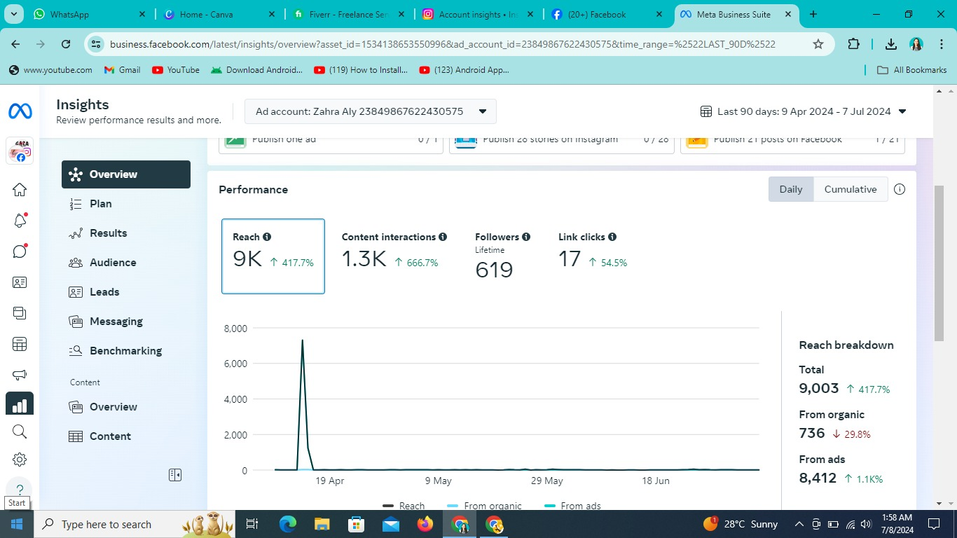This screenshot has height=538, width=957.
Task: Open the Audience section
Action: [x=126, y=263]
